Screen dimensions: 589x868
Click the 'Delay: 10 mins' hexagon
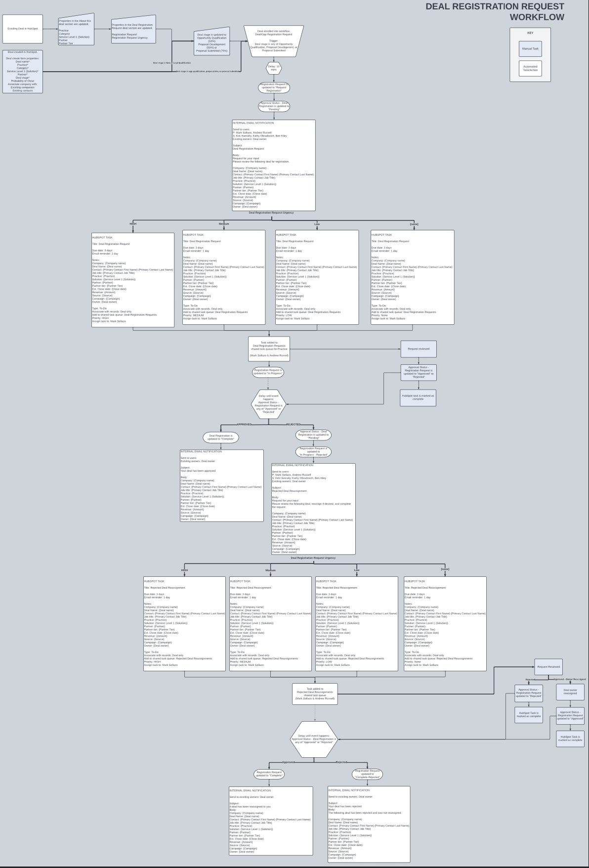click(273, 68)
